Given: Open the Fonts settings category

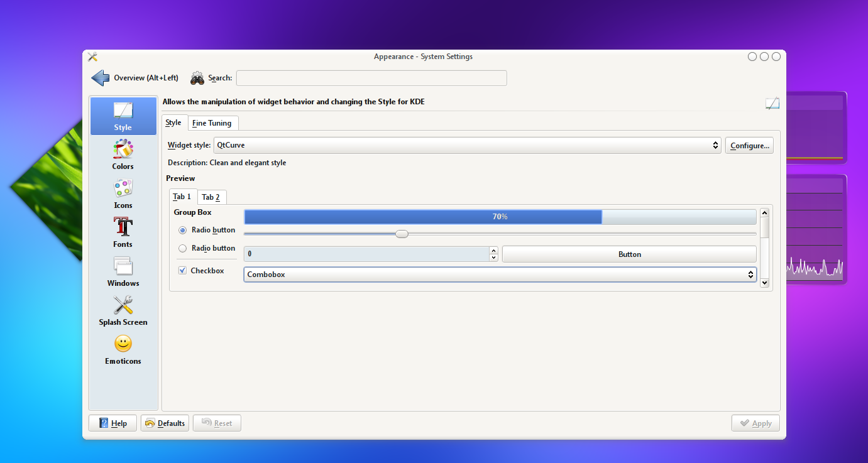Looking at the screenshot, I should (x=123, y=233).
